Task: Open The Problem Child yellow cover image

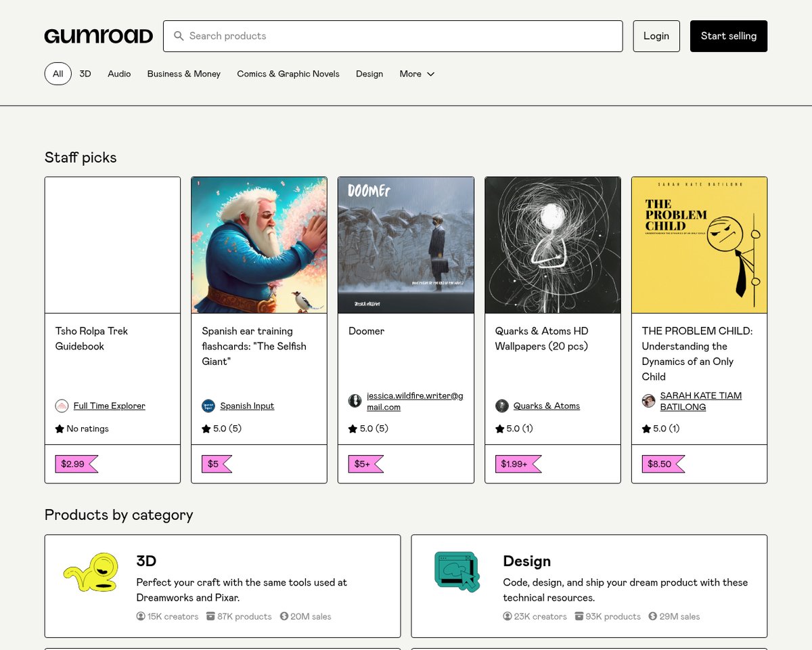Action: point(700,245)
